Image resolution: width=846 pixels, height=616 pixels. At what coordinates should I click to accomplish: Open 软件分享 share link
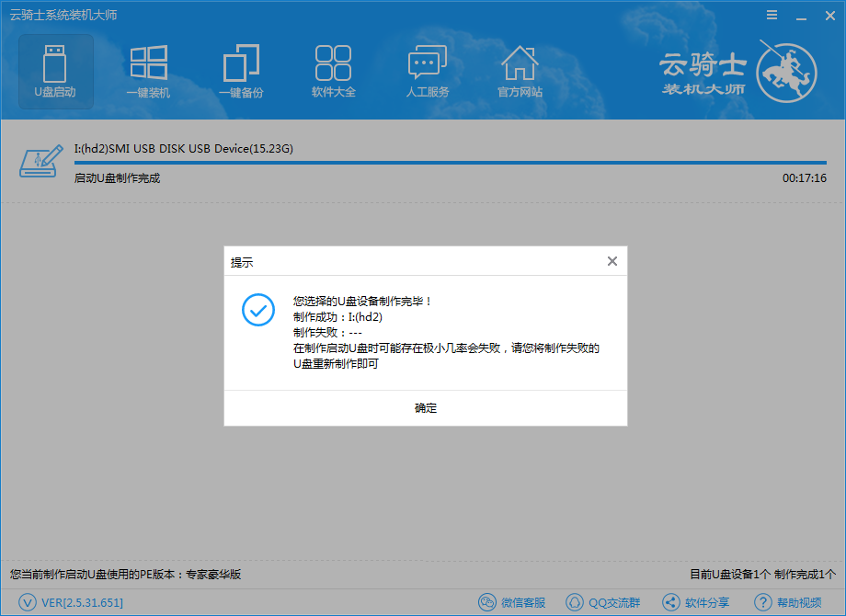tap(707, 602)
